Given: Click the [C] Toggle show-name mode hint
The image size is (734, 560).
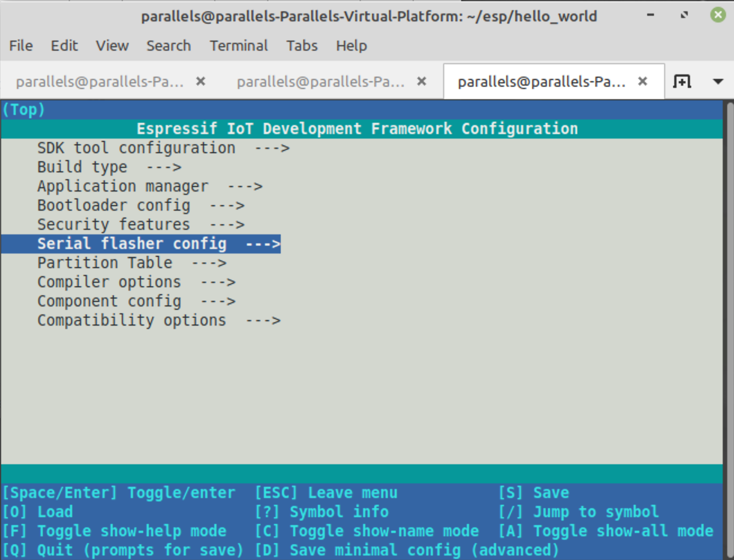Looking at the screenshot, I should pyautogui.click(x=366, y=531).
